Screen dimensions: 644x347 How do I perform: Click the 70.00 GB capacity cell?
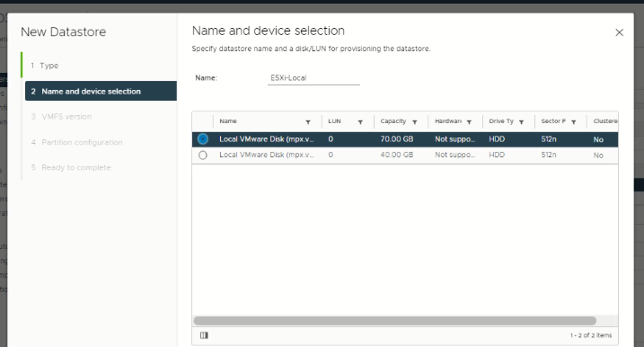point(397,139)
